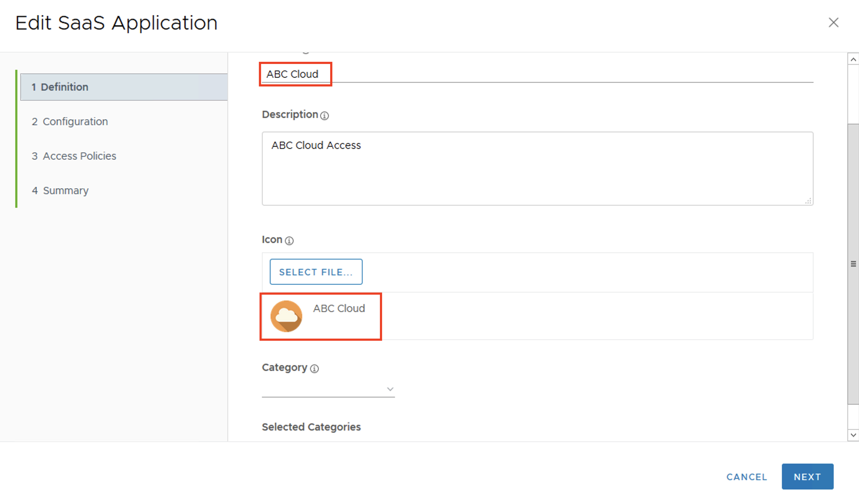Click the scroll down arrow
Image resolution: width=859 pixels, height=504 pixels.
pyautogui.click(x=853, y=435)
